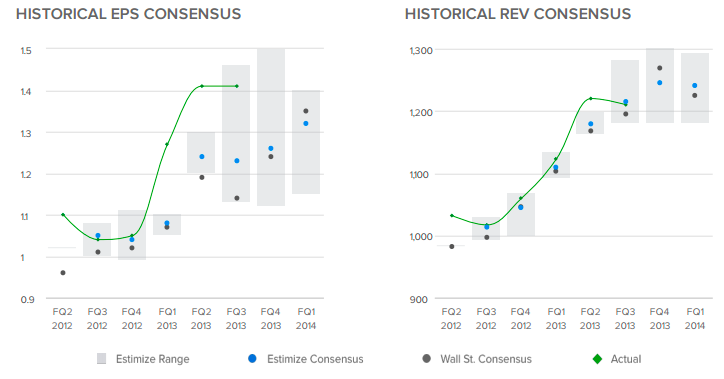Image resolution: width=724 pixels, height=379 pixels.
Task: Click the Estimize Consensus blue legend dot
Action: 252,358
